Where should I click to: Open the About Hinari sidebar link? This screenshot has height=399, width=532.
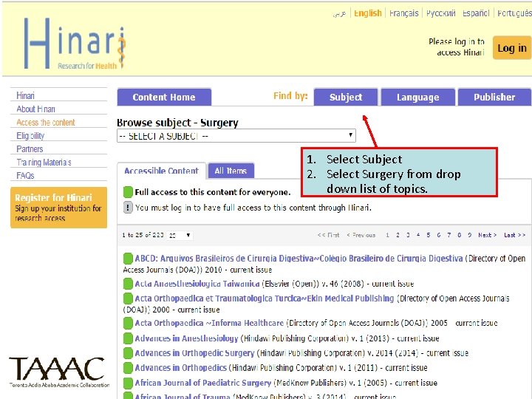(x=36, y=109)
